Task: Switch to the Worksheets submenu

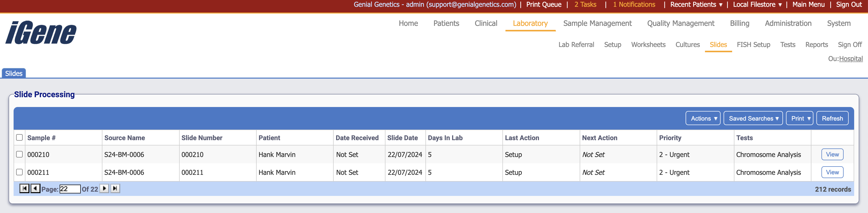Action: pyautogui.click(x=648, y=44)
